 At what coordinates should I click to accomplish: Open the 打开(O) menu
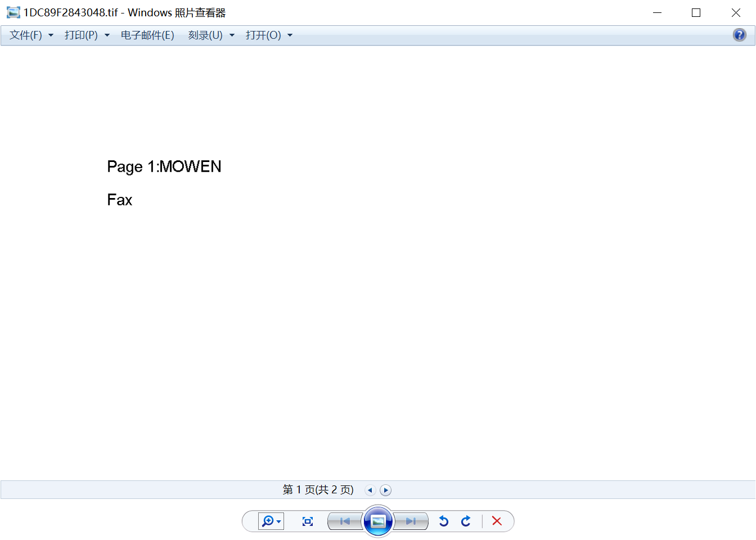(263, 35)
